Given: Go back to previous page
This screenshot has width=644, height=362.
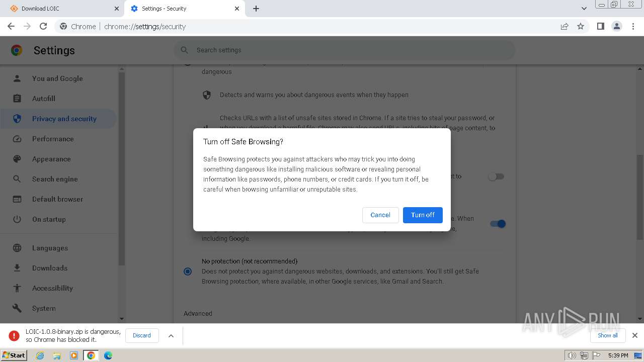Looking at the screenshot, I should pos(11,26).
